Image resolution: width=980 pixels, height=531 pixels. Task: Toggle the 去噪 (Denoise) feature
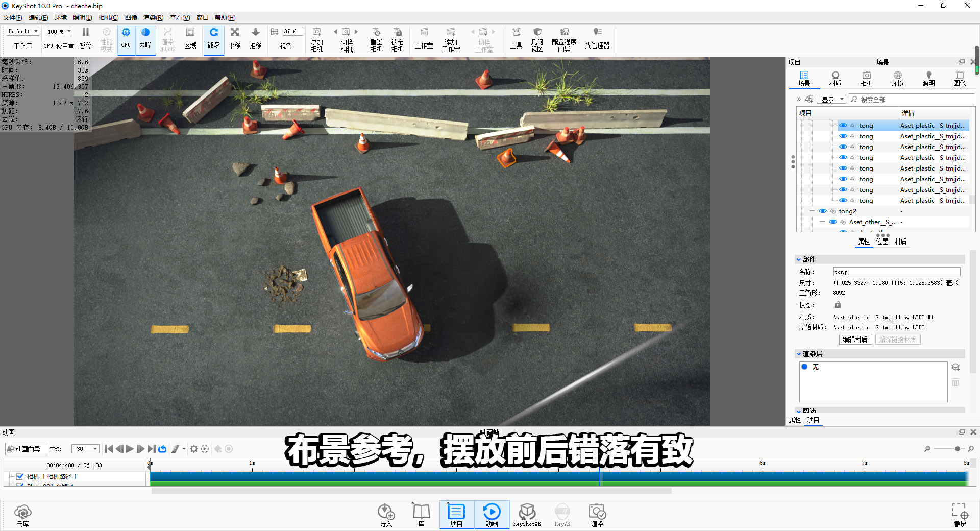(x=145, y=39)
